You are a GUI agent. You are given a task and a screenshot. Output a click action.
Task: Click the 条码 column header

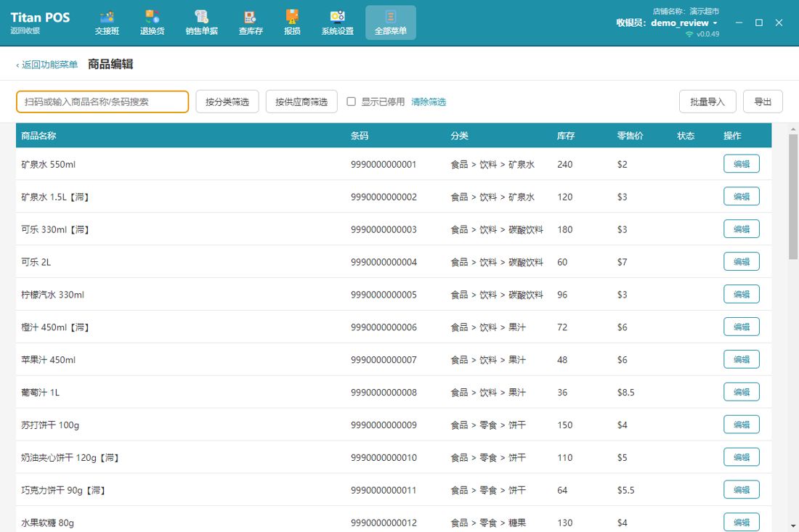[360, 136]
